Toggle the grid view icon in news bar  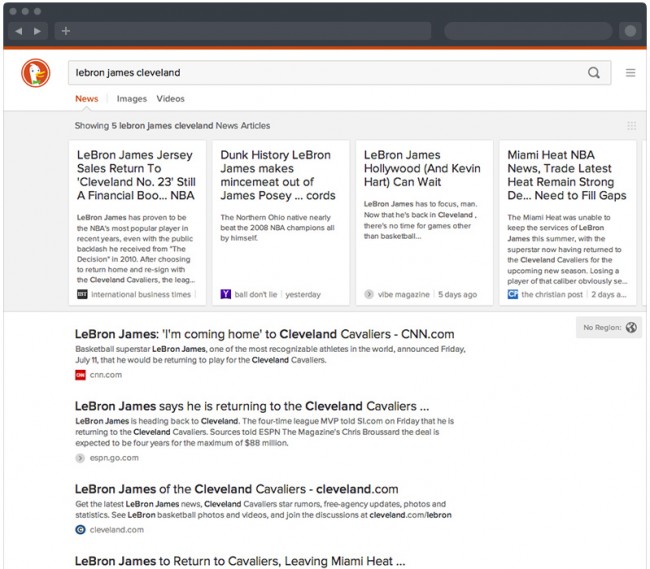[631, 126]
